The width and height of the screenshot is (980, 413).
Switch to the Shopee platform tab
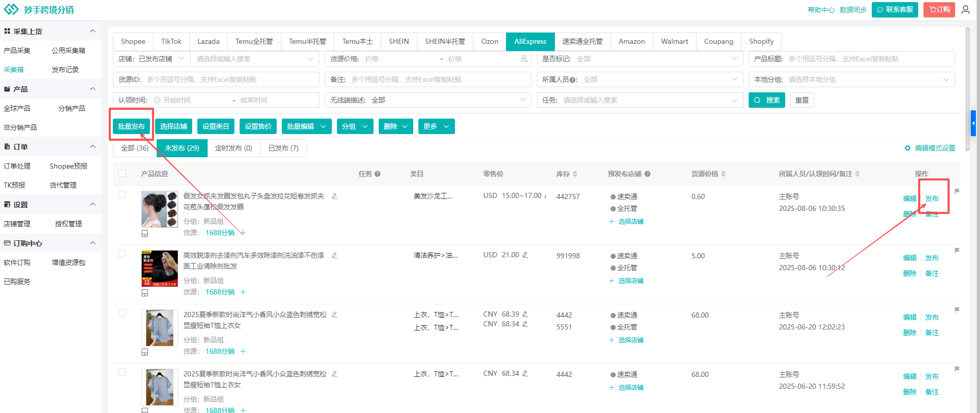[x=133, y=42]
